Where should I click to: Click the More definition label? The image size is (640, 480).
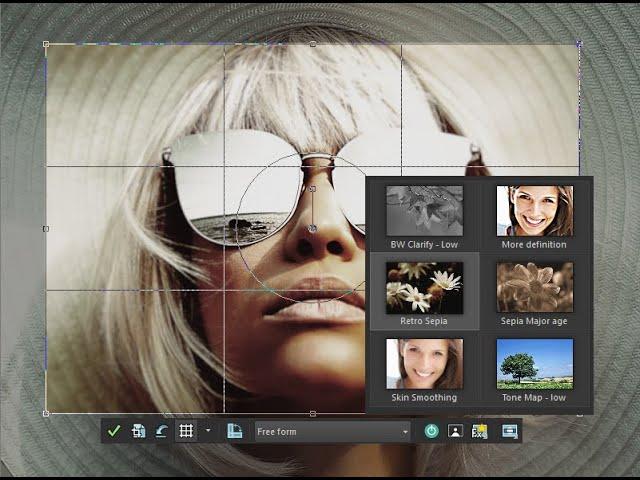(x=534, y=244)
